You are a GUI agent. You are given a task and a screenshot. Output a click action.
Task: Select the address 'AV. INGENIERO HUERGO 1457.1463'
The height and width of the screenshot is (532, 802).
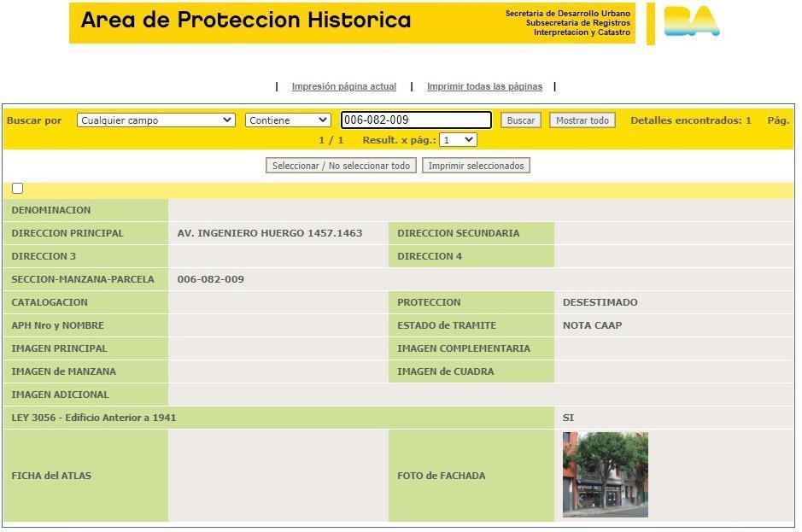point(270,233)
